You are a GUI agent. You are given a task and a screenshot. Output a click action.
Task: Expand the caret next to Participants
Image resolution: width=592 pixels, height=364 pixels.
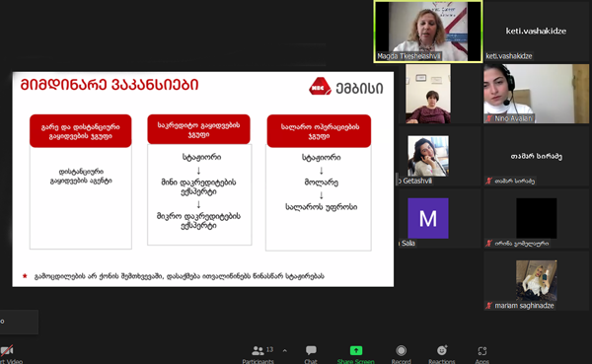(285, 351)
